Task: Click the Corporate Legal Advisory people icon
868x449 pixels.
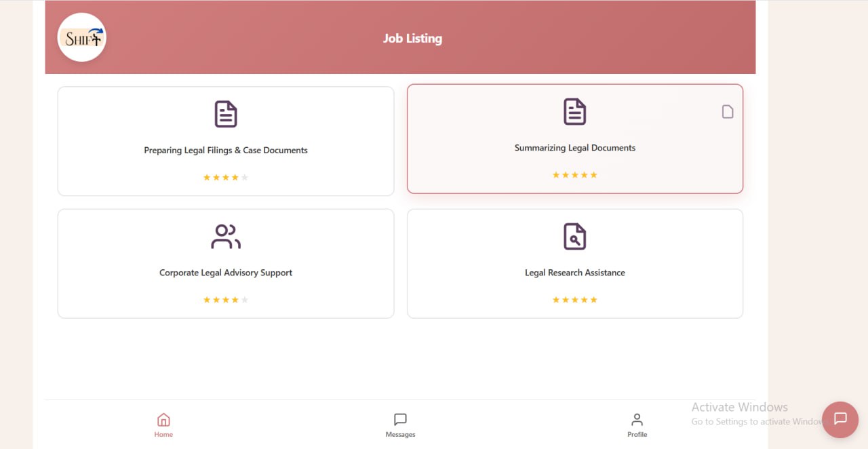Action: click(226, 237)
